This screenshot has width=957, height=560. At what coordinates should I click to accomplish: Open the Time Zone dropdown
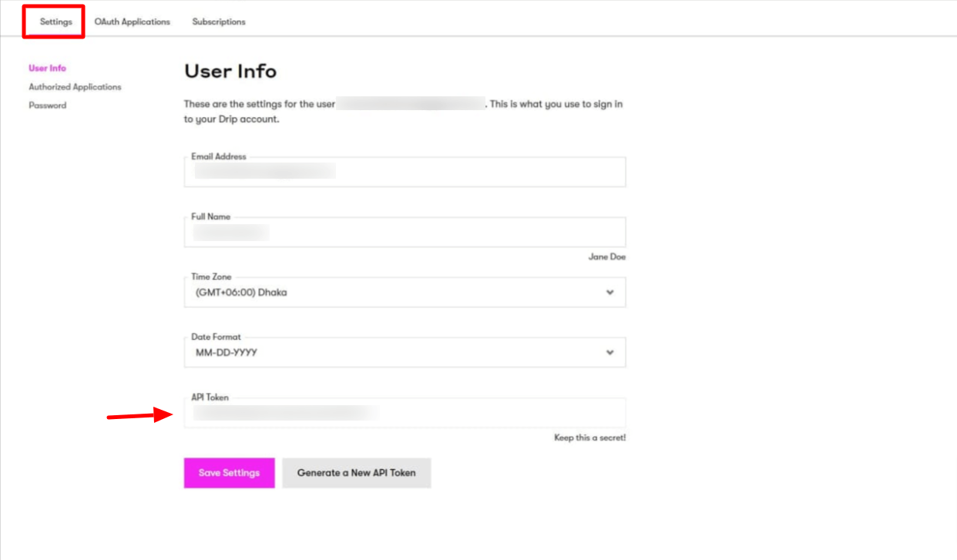tap(405, 292)
